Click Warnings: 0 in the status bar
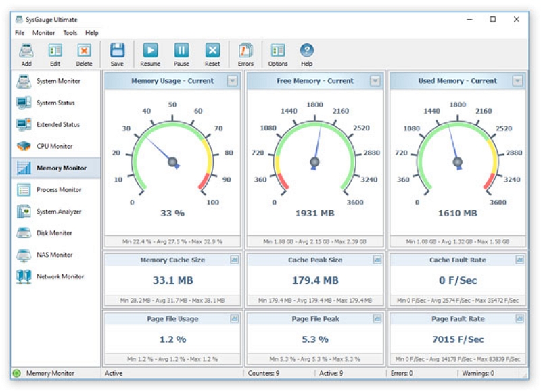Image resolution: width=541 pixels, height=392 pixels. click(x=478, y=373)
